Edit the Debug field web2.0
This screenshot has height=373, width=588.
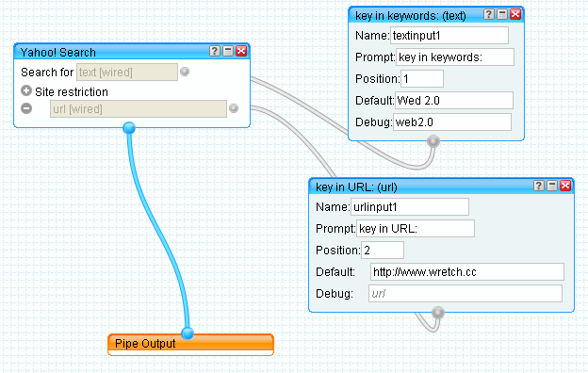[452, 122]
